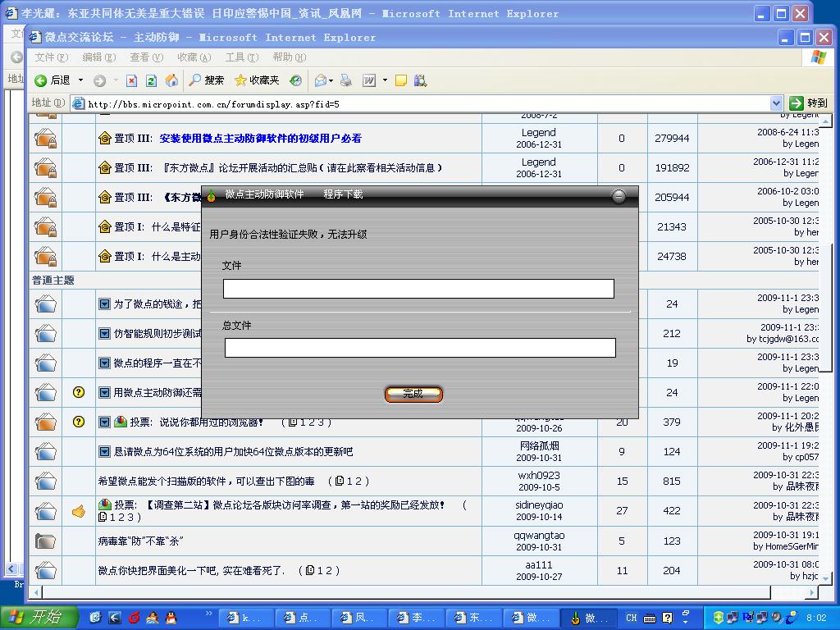The image size is (840, 630).
Task: Click the horizontal scrollbar right arrow
Action: [812, 592]
